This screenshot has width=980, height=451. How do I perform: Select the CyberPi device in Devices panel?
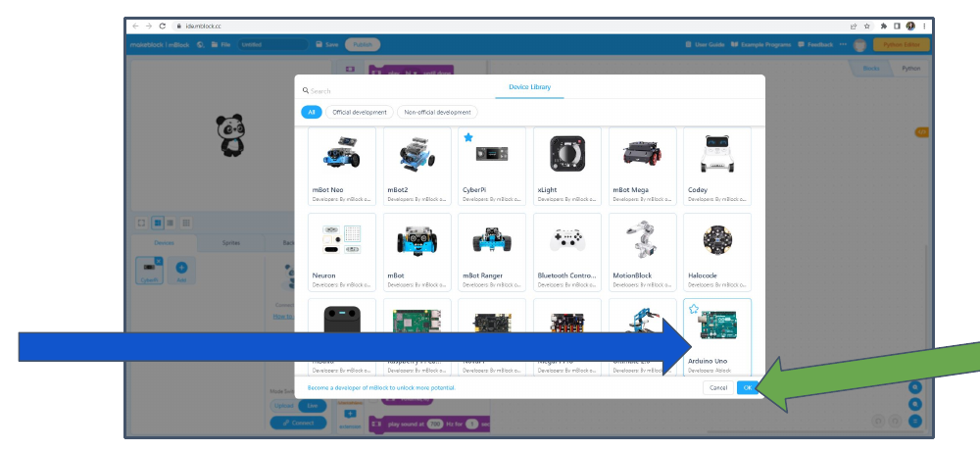[149, 271]
